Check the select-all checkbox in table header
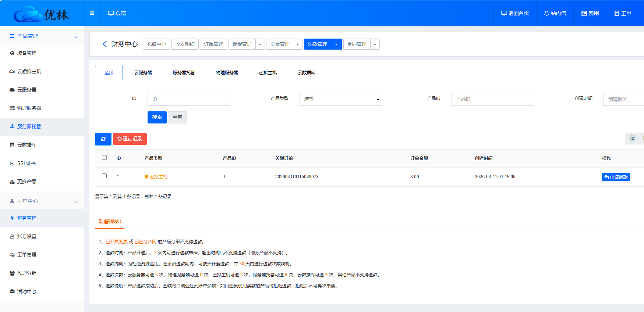Screen dimensions: 644x312 (104, 158)
